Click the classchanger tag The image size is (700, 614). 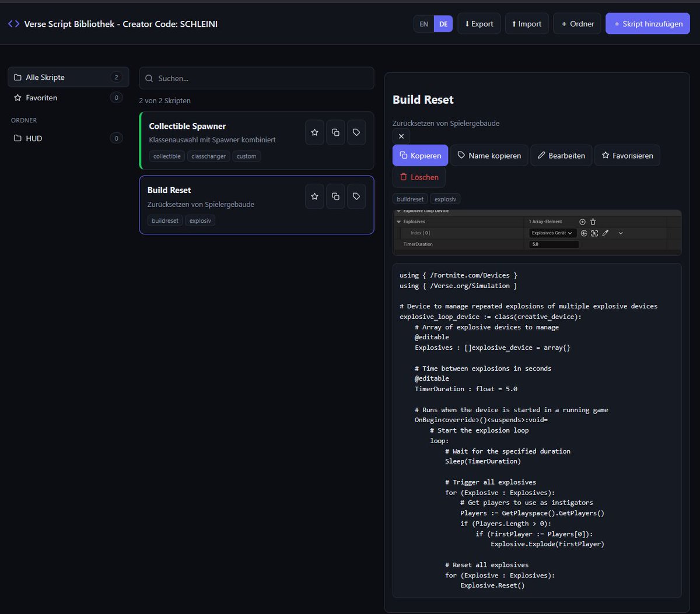209,156
